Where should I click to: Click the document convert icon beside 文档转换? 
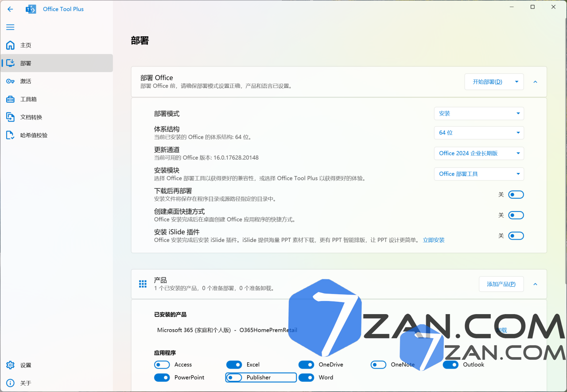coord(10,117)
